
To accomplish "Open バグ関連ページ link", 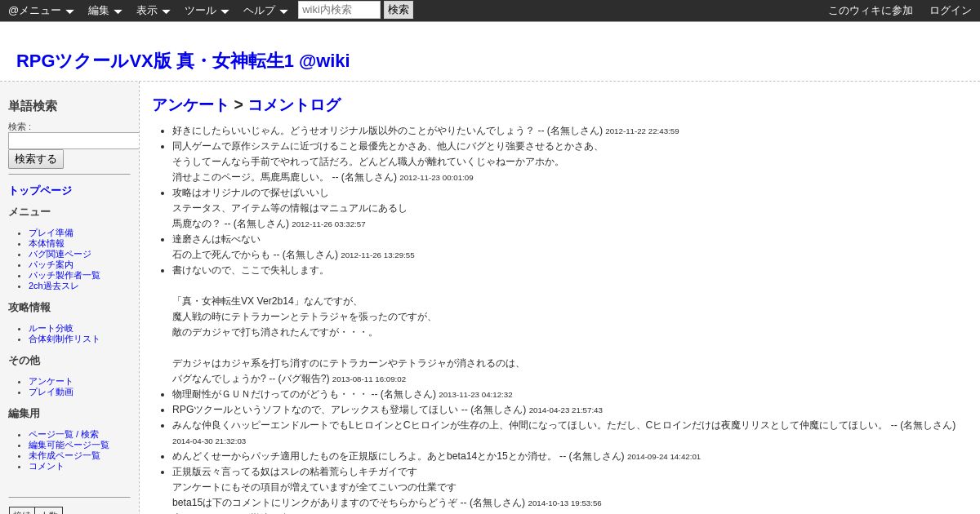I will [x=60, y=254].
